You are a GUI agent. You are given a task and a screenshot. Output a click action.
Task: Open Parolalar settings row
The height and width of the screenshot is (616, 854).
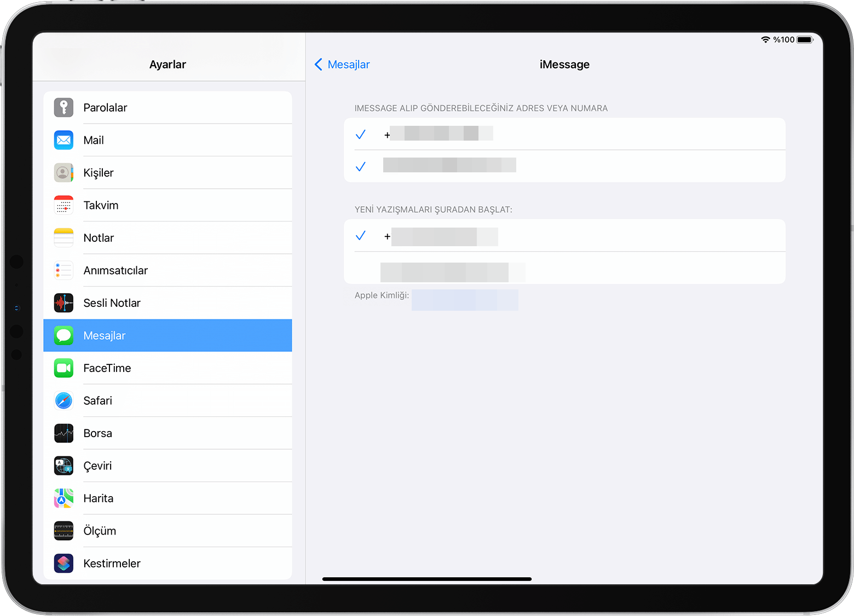(x=168, y=107)
